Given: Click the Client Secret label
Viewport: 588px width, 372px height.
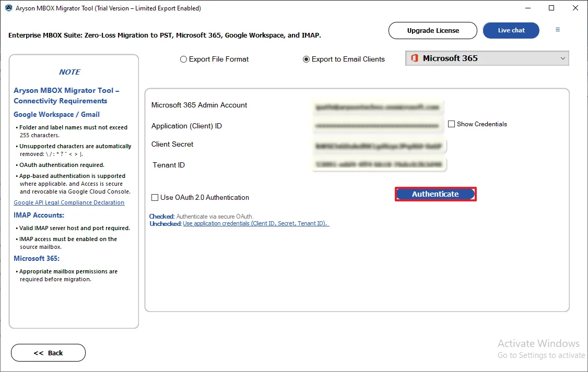Looking at the screenshot, I should (172, 144).
